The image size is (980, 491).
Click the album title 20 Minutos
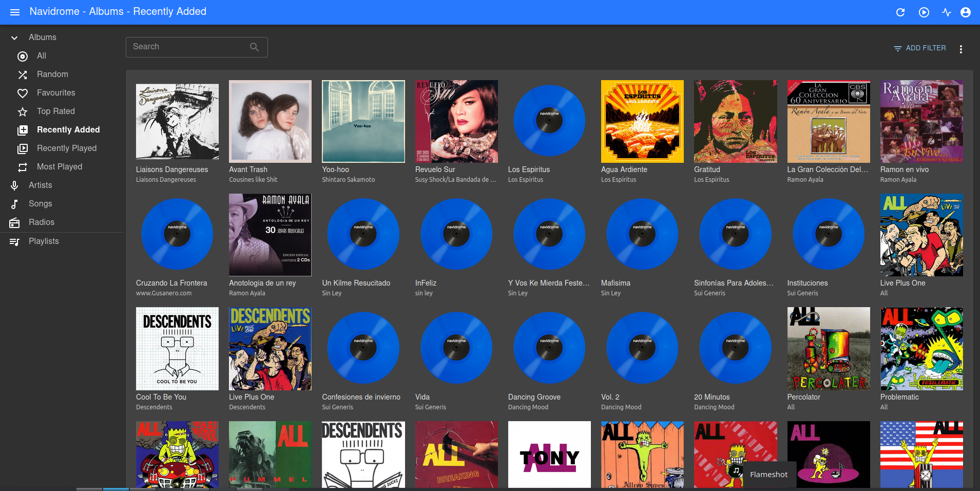712,397
